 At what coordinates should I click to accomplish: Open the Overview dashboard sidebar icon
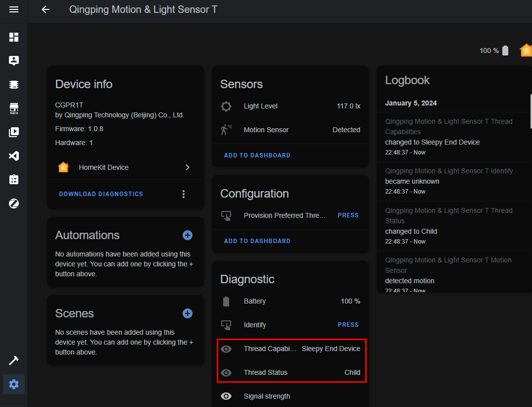(x=14, y=37)
